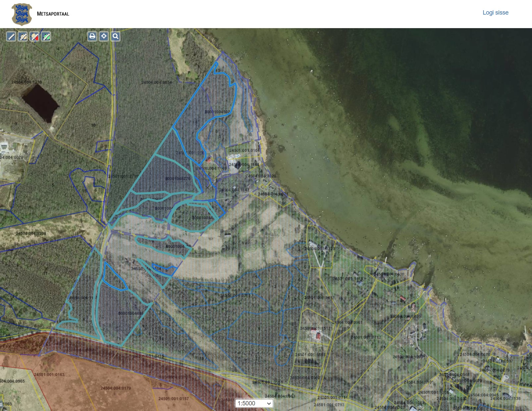Select the line distance measuring tool
532x411 pixels.
(11, 36)
